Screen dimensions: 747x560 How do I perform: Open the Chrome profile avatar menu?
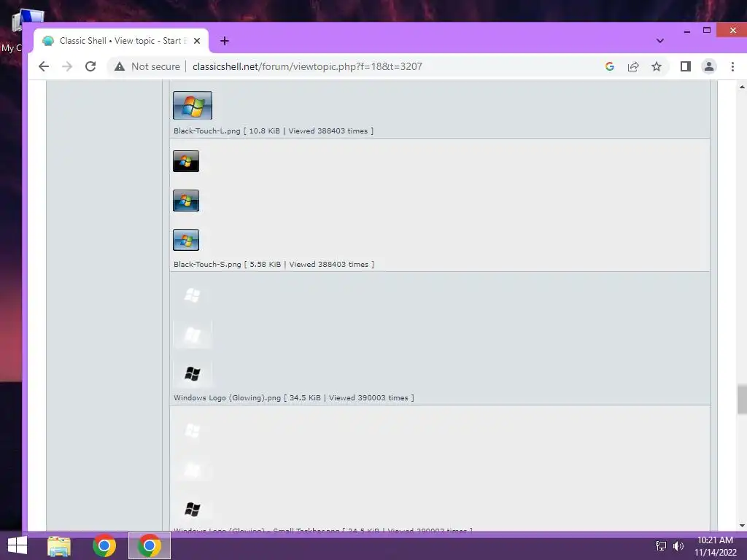(x=709, y=66)
